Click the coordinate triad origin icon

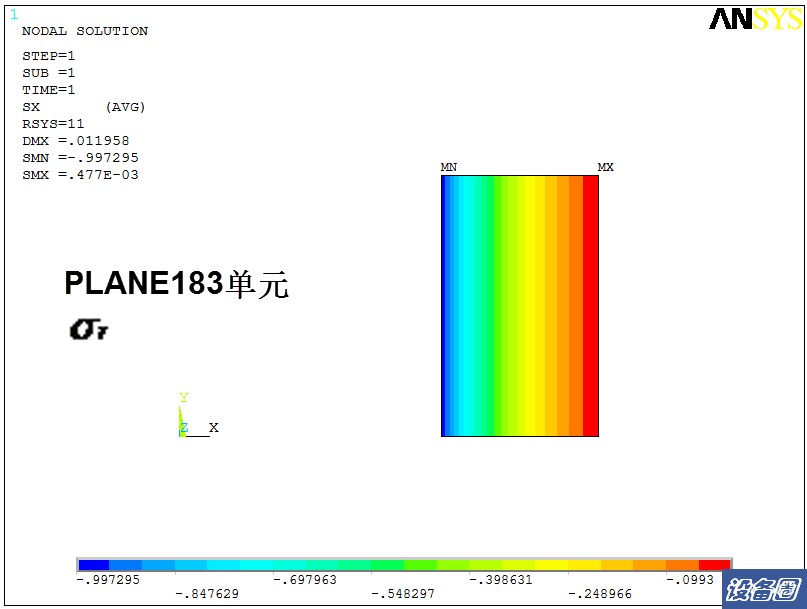point(183,429)
